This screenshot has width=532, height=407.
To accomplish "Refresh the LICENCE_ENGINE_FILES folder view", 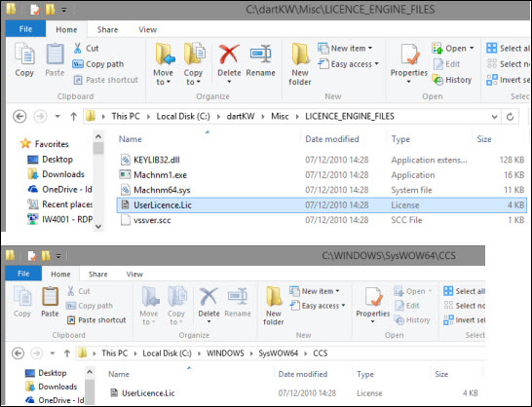I will pos(510,117).
